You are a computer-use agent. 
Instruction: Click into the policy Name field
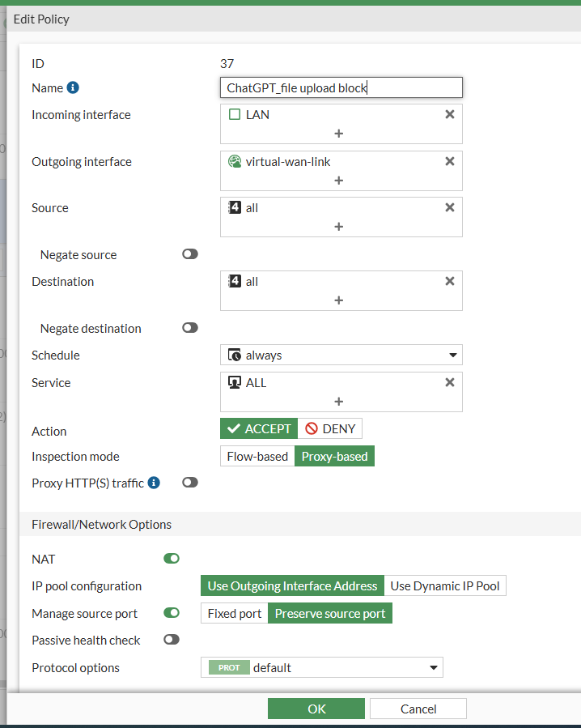click(341, 87)
